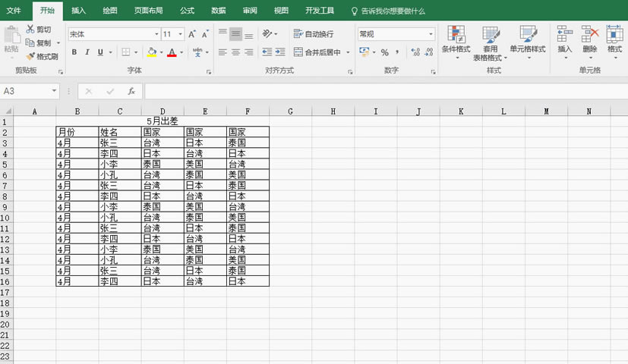Image resolution: width=628 pixels, height=364 pixels.
Task: Expand the number format dropdown showing 常规
Action: click(x=431, y=34)
